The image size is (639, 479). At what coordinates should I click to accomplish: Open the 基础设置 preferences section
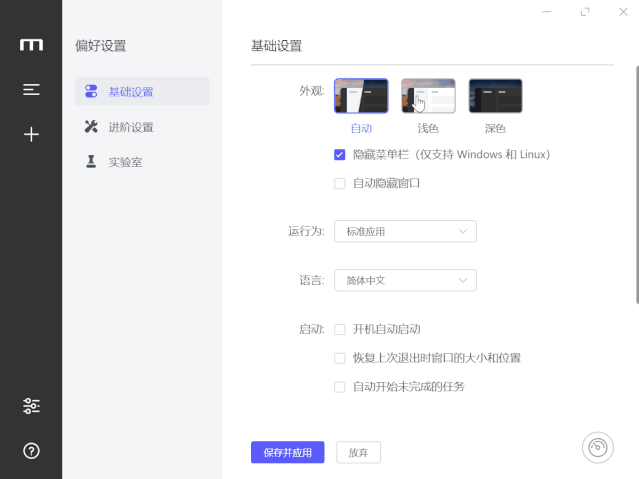[x=142, y=91]
